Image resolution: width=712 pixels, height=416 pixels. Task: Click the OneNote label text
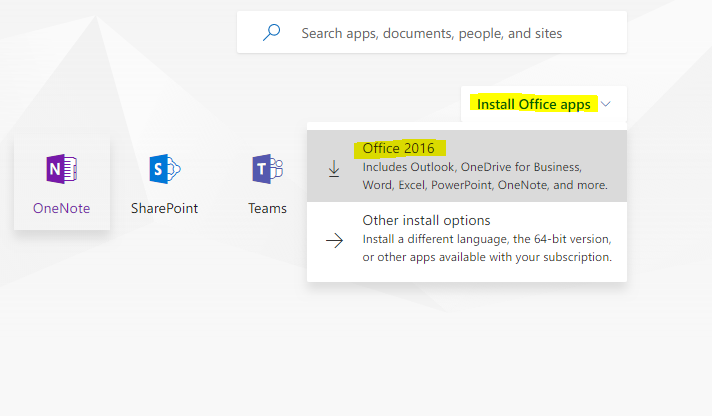(x=62, y=208)
